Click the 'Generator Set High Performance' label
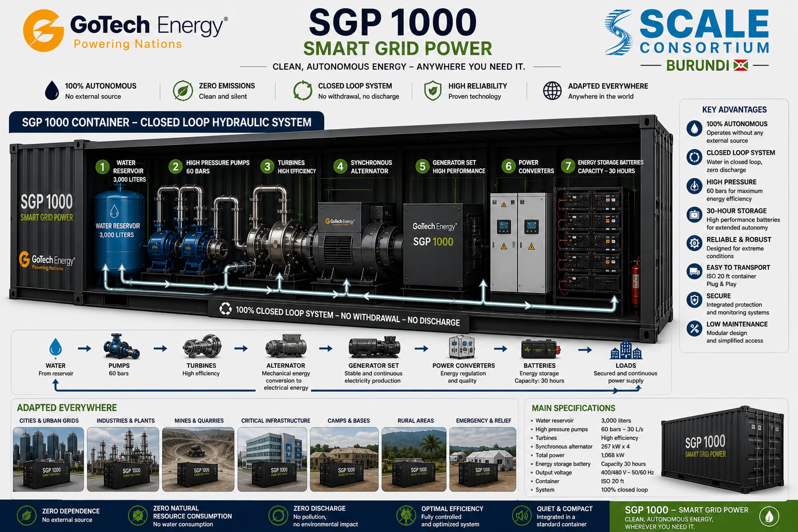This screenshot has width=798, height=532. [459, 167]
